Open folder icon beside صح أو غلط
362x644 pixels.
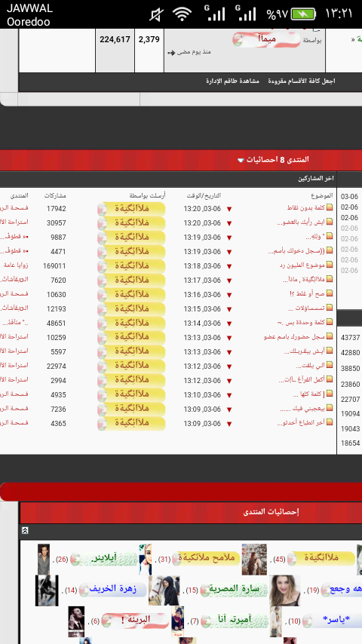(x=329, y=294)
